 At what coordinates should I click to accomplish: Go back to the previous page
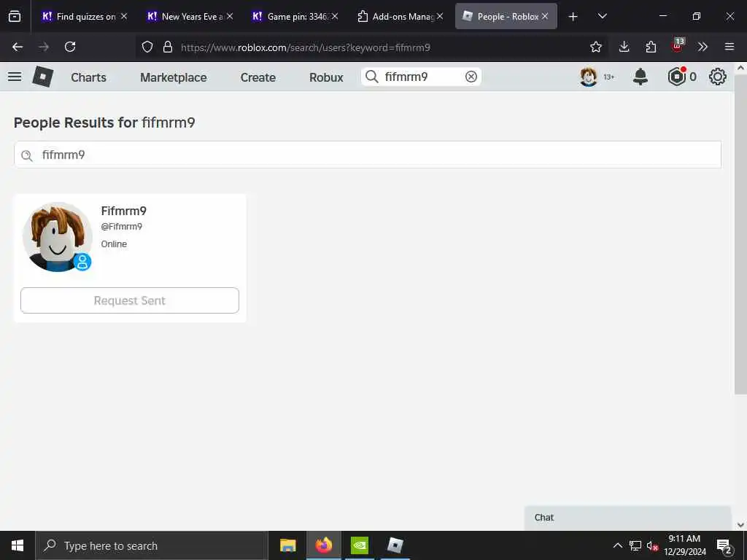[18, 47]
